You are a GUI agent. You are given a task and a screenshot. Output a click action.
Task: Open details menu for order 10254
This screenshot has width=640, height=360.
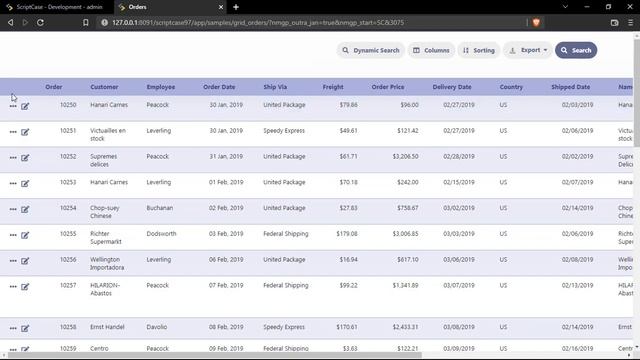click(x=13, y=209)
